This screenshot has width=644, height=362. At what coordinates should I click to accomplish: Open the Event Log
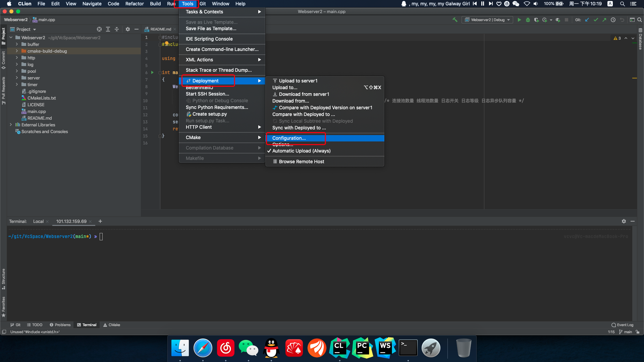(623, 325)
